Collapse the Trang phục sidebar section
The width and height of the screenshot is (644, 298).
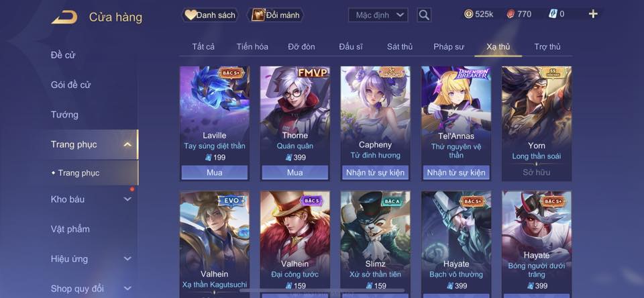point(127,144)
